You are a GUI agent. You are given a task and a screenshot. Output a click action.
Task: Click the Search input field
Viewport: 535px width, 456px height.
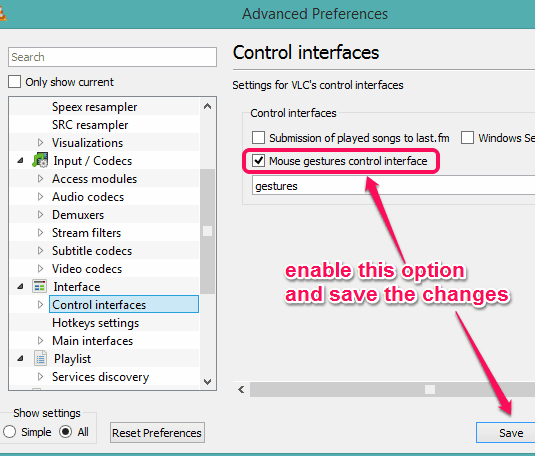click(x=112, y=57)
